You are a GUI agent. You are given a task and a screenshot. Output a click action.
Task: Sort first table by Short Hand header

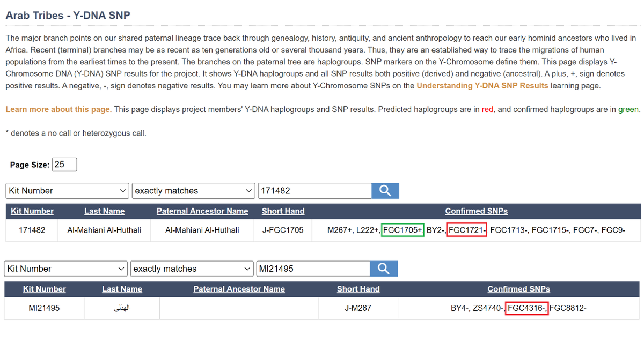[283, 211]
